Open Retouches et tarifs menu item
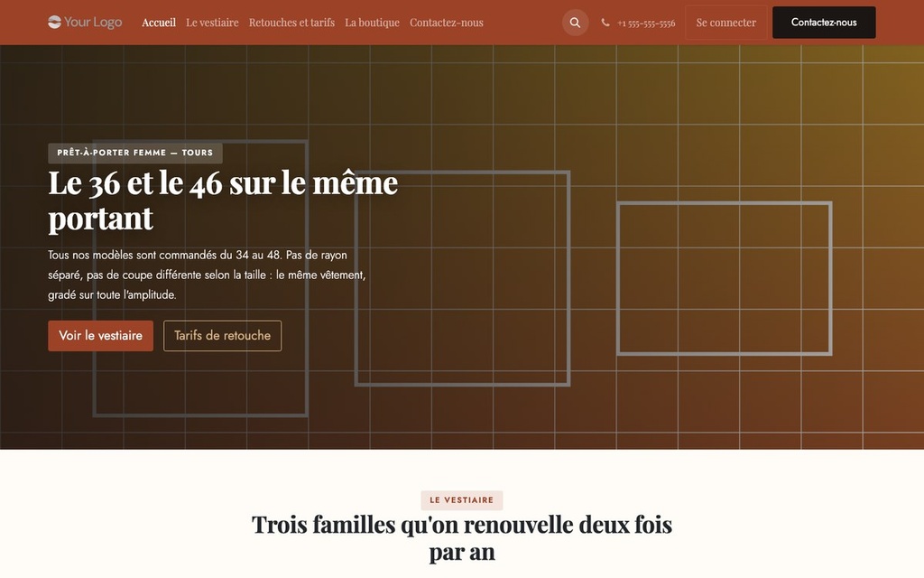924x578 pixels. pos(291,23)
